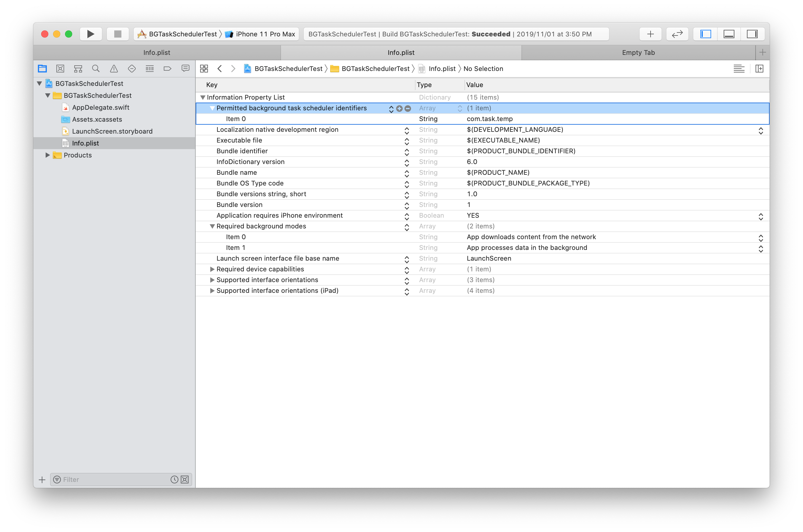Click the Run (play) button
Viewport: 803px width, 532px height.
pos(91,34)
